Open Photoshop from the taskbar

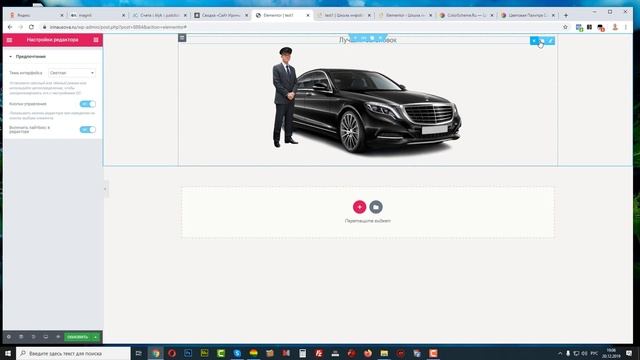pyautogui.click(x=188, y=353)
